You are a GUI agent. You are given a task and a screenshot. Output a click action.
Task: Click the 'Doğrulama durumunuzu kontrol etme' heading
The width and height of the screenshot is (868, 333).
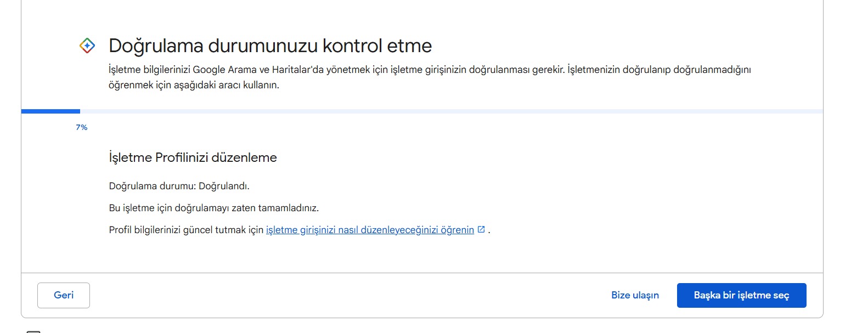pos(270,46)
